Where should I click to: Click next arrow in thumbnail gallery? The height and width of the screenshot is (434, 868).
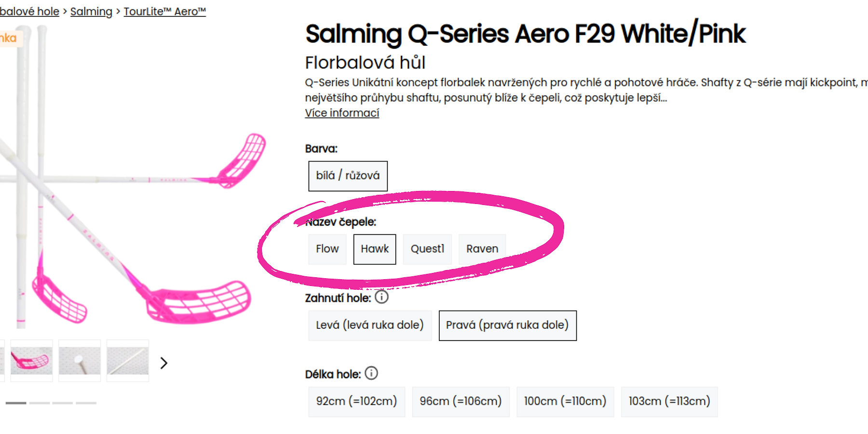click(x=164, y=363)
